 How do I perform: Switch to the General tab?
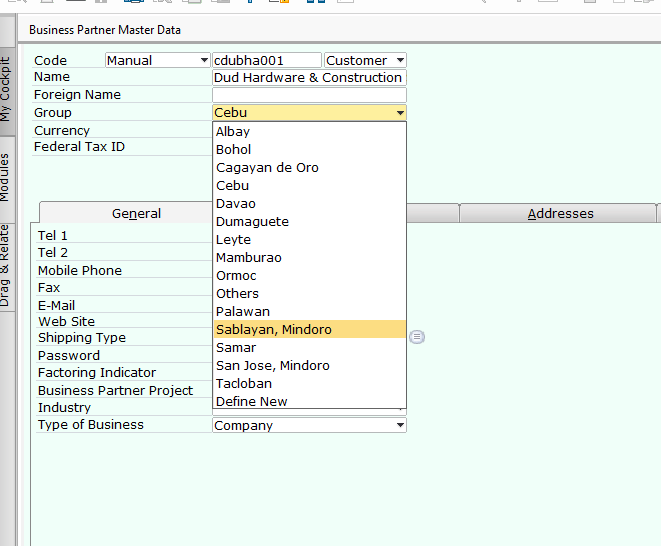click(x=137, y=213)
